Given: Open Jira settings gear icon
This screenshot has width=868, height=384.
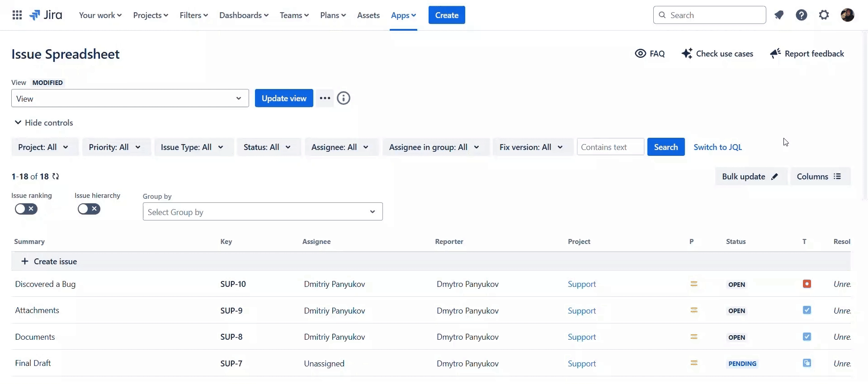Looking at the screenshot, I should click(x=824, y=15).
